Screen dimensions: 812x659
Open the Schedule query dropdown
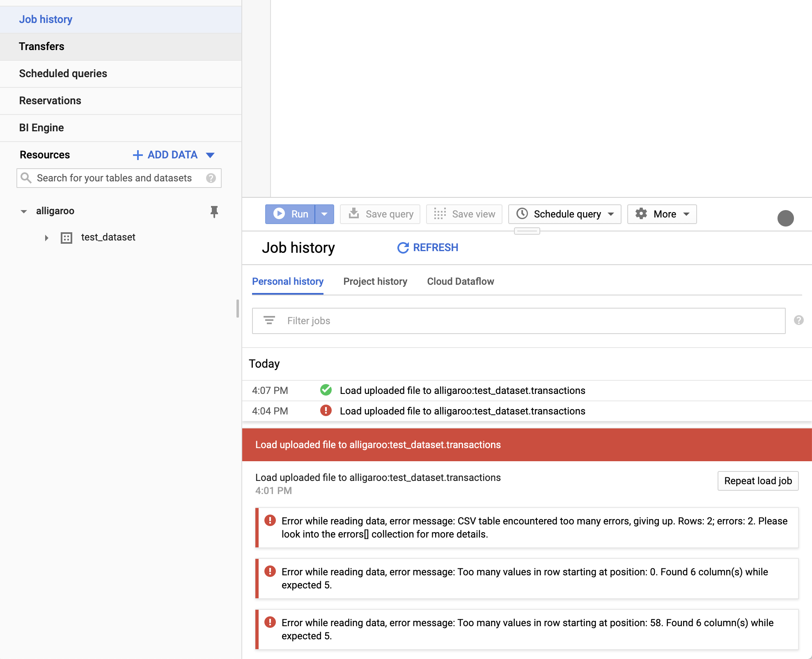[x=564, y=214]
